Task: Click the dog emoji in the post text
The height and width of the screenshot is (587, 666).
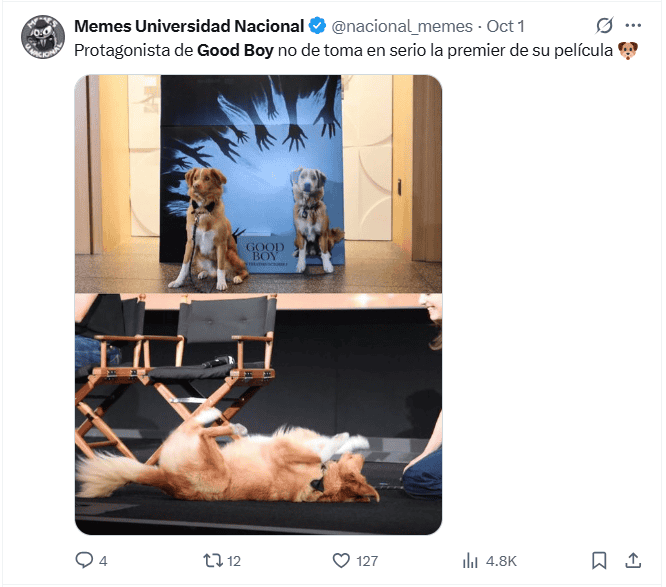Action: click(x=628, y=50)
